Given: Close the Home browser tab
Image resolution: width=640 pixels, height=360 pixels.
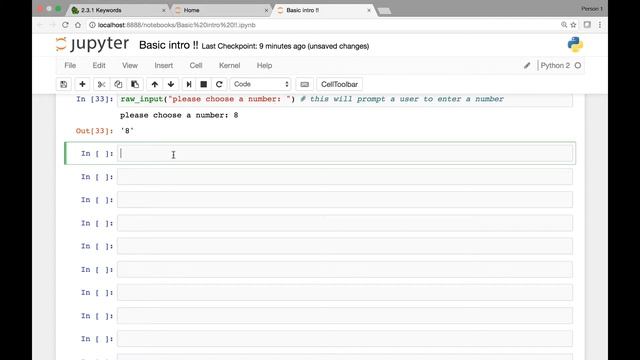Looking at the screenshot, I should (266, 10).
